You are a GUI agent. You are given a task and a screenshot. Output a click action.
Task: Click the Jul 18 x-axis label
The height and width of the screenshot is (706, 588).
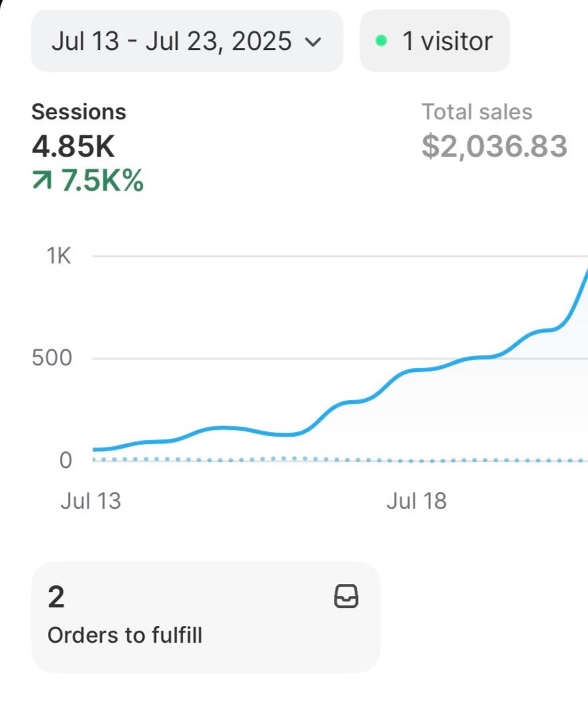(416, 501)
